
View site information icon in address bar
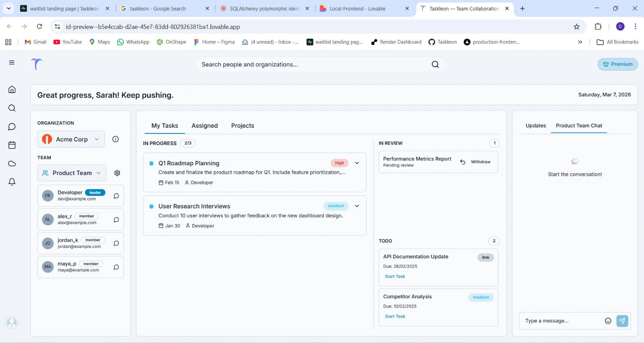tap(57, 27)
